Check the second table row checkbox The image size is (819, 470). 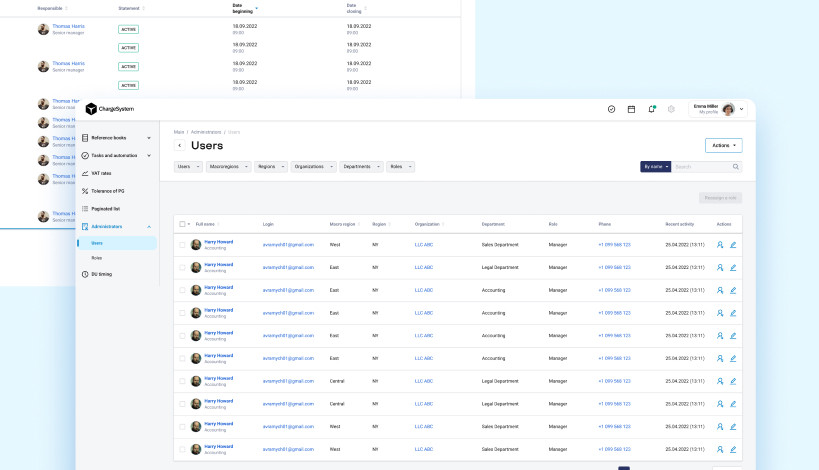point(183,267)
